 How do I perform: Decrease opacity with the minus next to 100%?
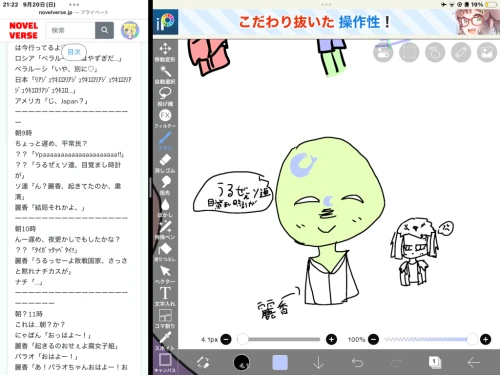tap(373, 340)
